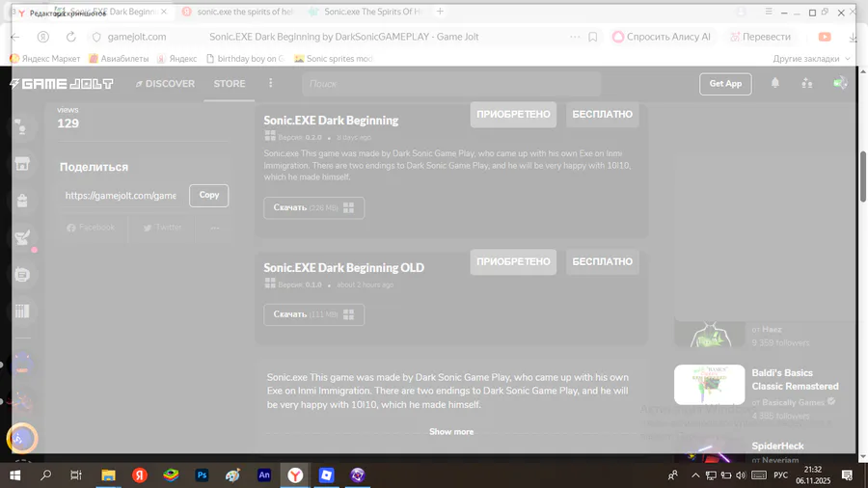Open DISCOVER in Game Jolt nav
This screenshot has height=488, width=868.
[x=165, y=84]
